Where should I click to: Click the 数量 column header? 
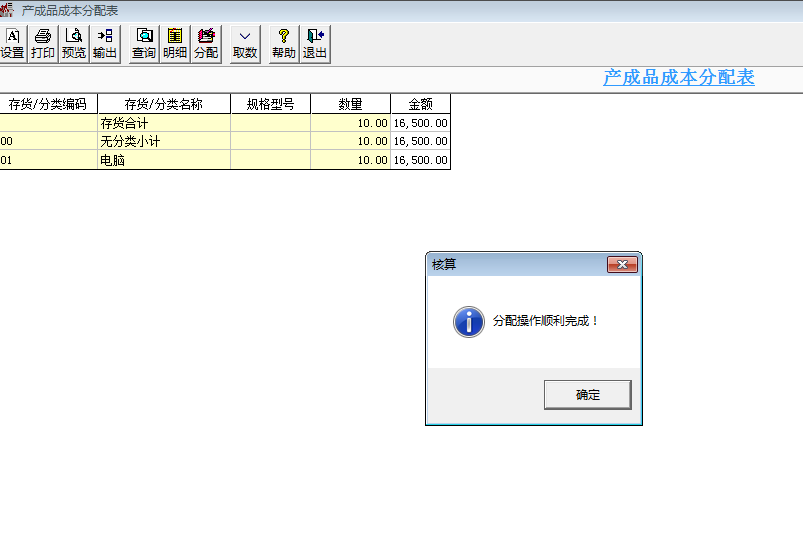(350, 104)
